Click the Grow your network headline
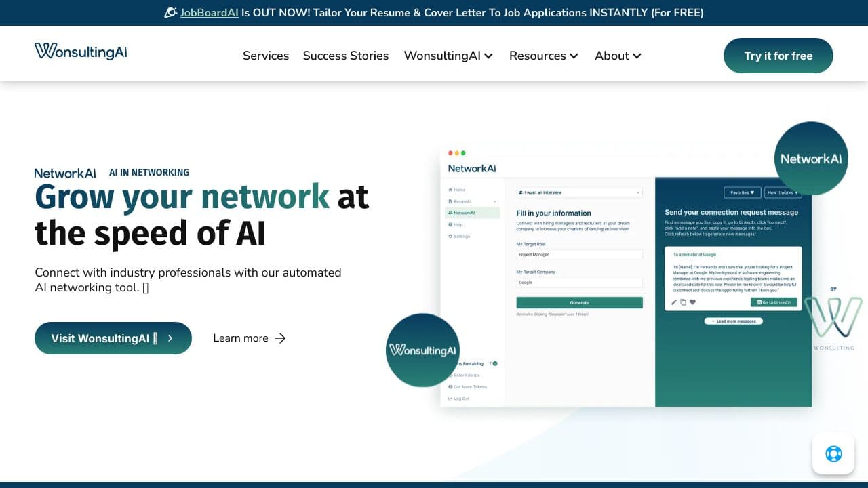 (x=202, y=214)
